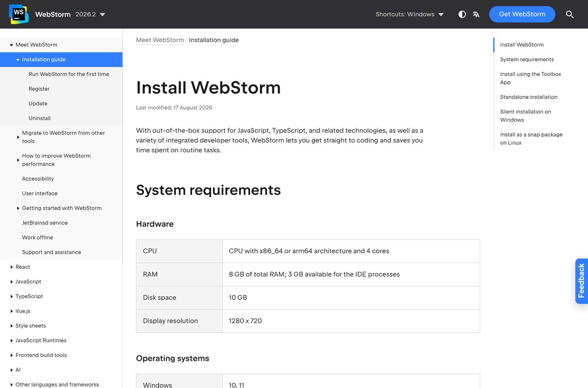Open the Accessibility page
588x388 pixels.
pyautogui.click(x=38, y=178)
